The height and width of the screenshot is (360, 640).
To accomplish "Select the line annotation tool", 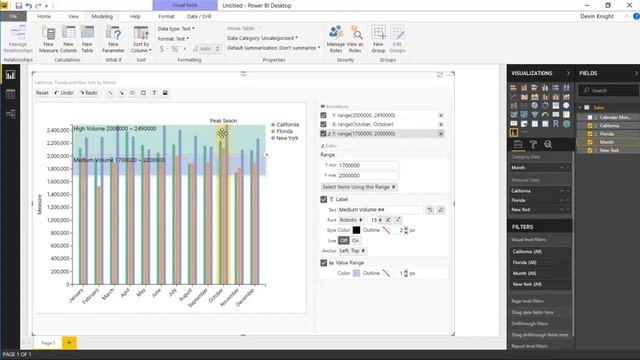I will tap(110, 93).
